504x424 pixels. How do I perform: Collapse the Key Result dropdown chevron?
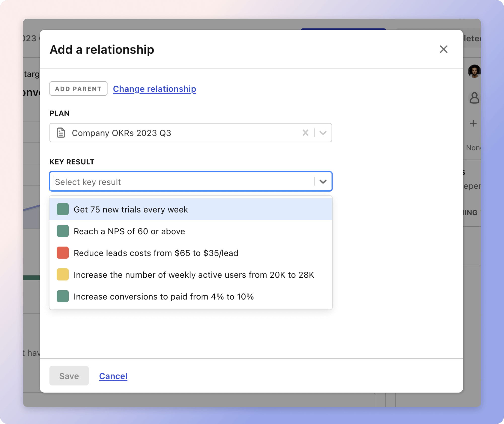pos(323,182)
